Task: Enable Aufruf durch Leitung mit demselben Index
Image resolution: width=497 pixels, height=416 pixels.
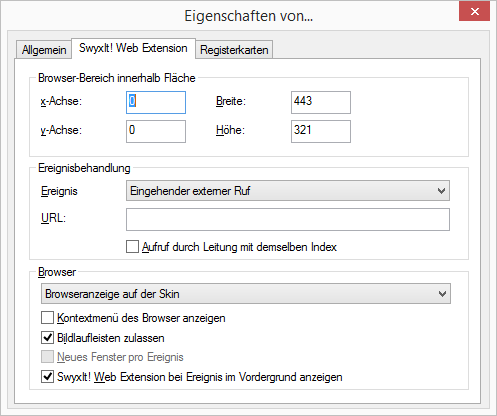Action: pyautogui.click(x=132, y=247)
